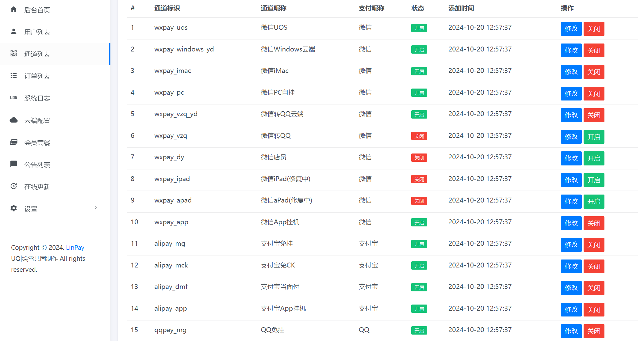Close wxpay_vzq_yd channel
644x341 pixels.
tap(594, 115)
